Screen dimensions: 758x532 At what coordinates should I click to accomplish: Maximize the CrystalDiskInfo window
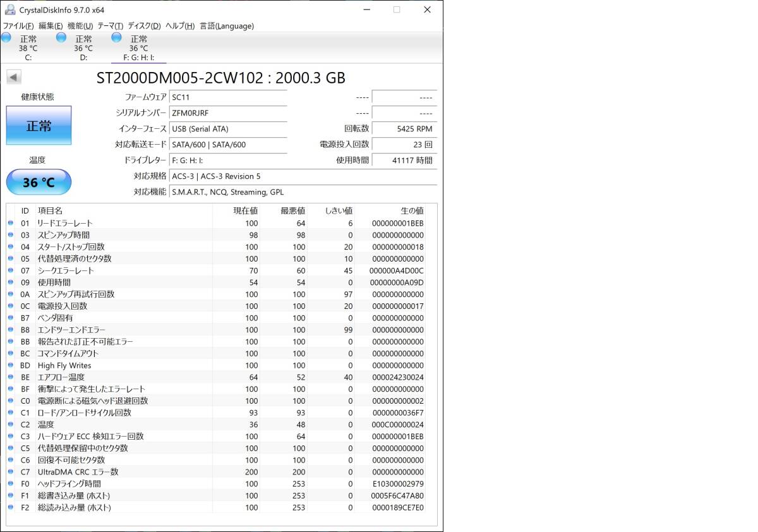[x=397, y=9]
